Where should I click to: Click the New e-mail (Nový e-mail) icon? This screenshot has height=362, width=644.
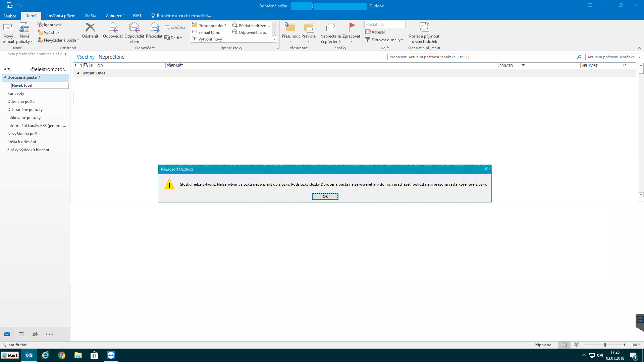click(x=8, y=28)
